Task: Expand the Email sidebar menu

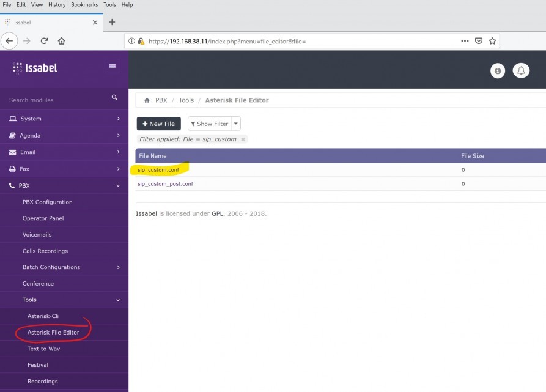Action: point(64,152)
